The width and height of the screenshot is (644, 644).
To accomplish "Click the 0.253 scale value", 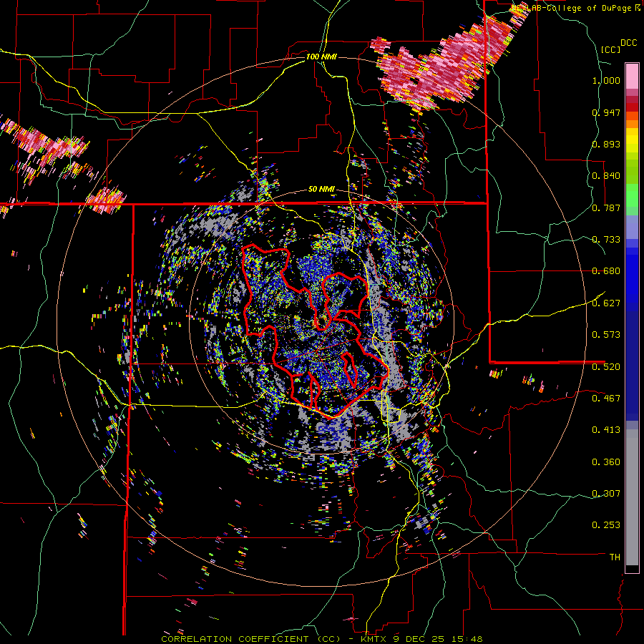I will (606, 525).
